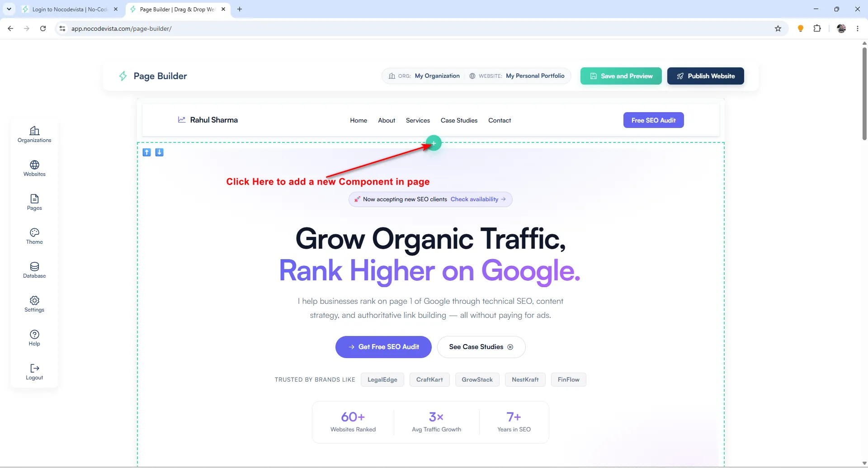Open the Organizations sidebar icon

pos(34,134)
